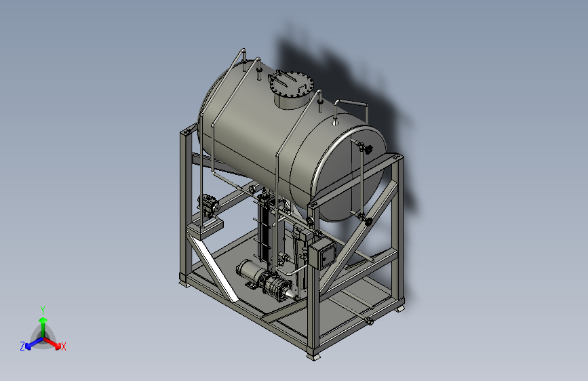Click the blue Z axis arrow on triad
This screenshot has height=381, width=588.
[x=33, y=344]
